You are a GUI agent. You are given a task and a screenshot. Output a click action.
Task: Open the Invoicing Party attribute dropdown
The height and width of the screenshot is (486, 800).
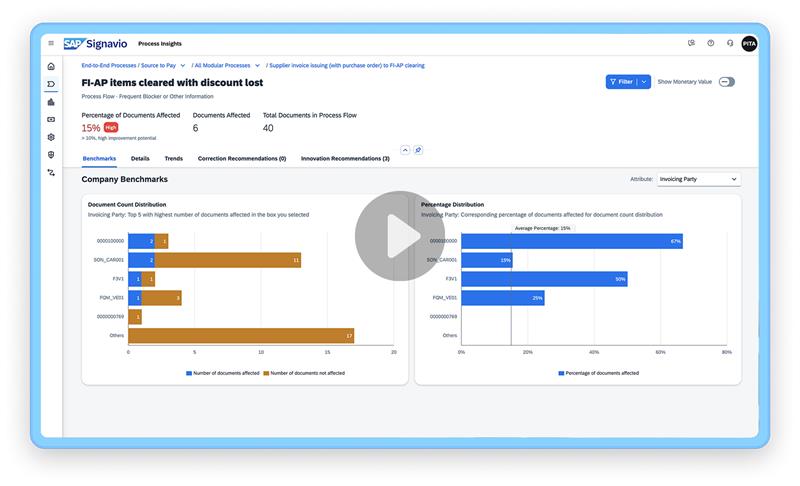(x=698, y=179)
